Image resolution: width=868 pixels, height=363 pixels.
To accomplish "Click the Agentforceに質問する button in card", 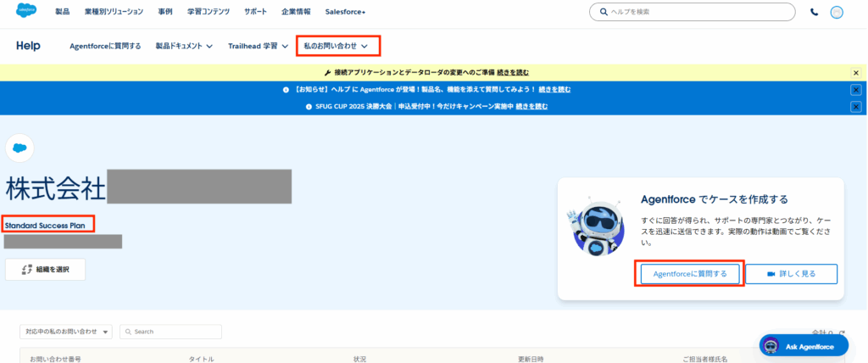I will [690, 274].
